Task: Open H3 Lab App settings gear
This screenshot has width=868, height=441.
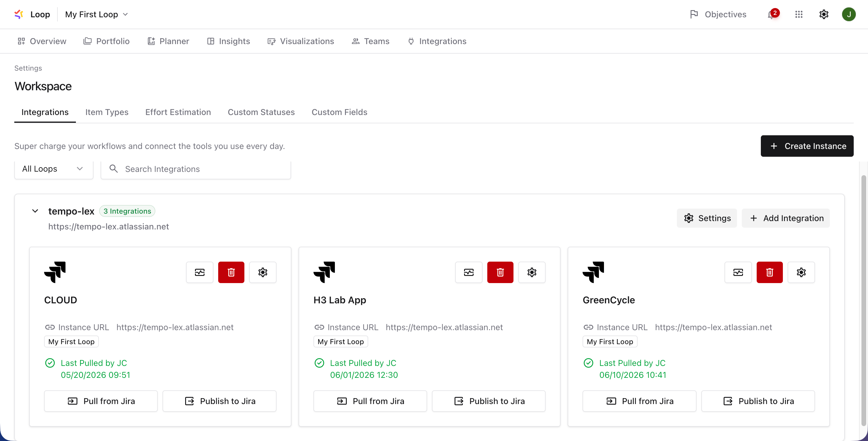Action: 532,272
